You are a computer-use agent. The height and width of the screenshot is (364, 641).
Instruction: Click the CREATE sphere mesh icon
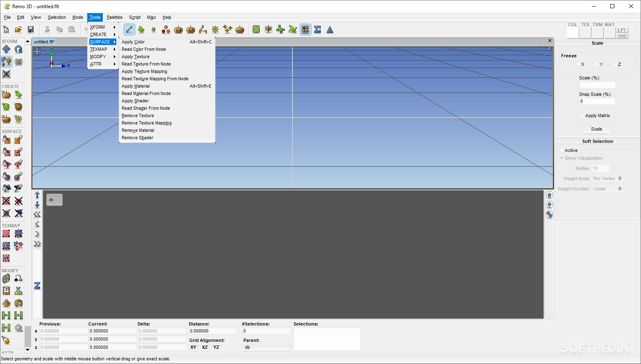(18, 107)
